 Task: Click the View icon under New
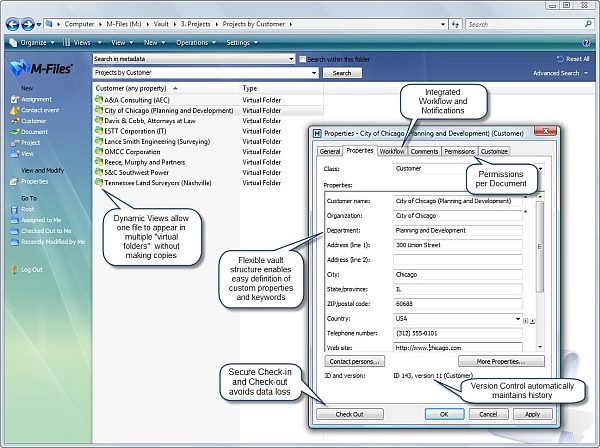pos(15,154)
